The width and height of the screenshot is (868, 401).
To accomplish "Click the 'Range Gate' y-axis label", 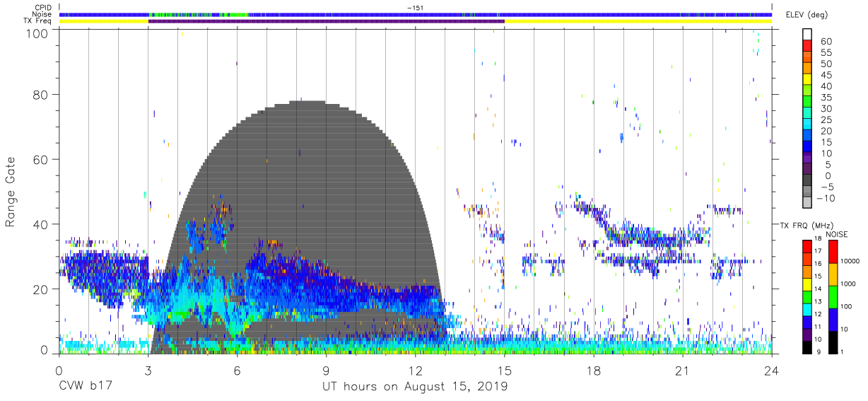I will (11, 192).
